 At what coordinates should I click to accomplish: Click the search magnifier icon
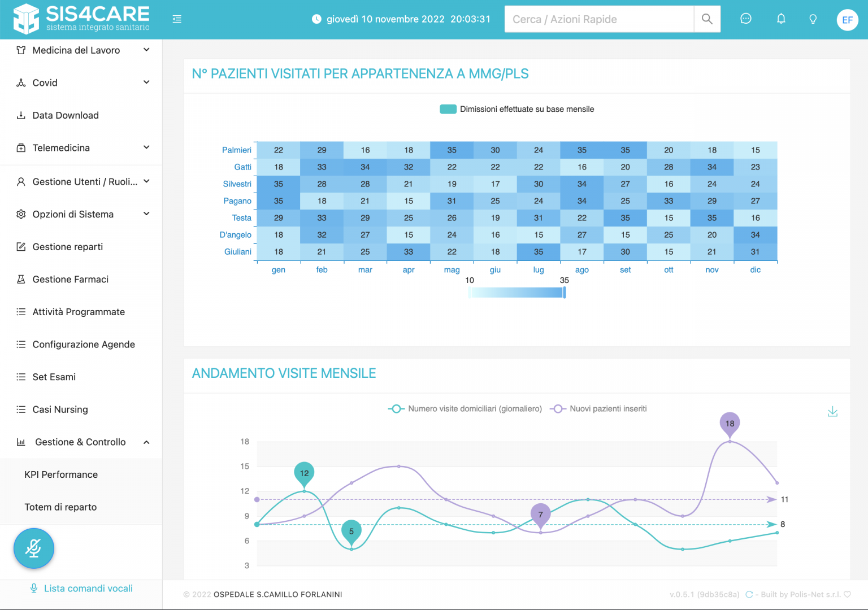[x=707, y=19]
